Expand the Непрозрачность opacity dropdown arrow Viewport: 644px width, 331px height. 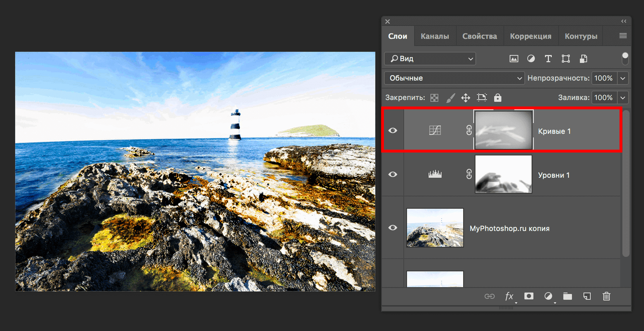[x=623, y=78]
